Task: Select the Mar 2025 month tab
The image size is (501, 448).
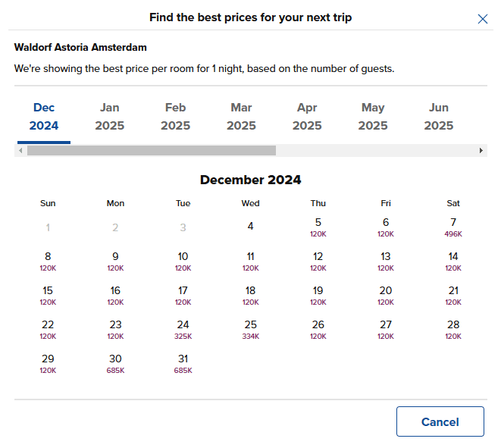Action: (241, 117)
